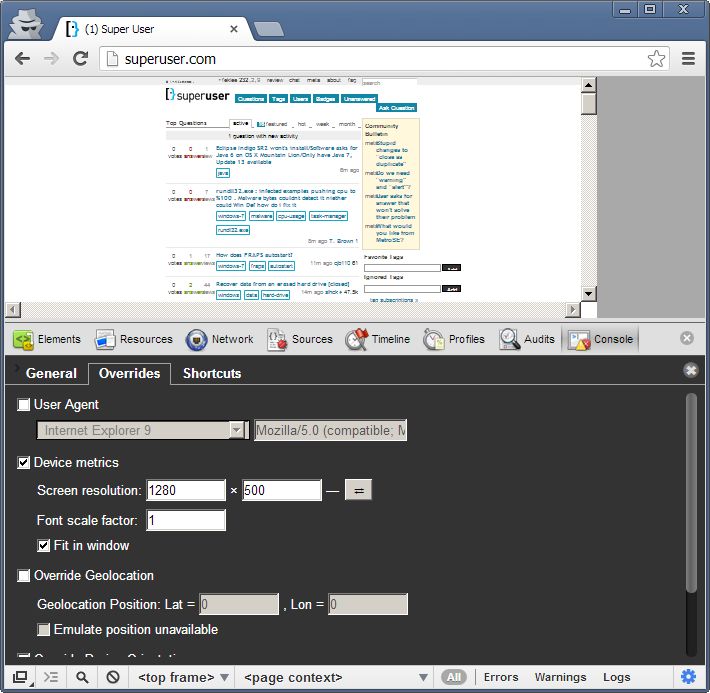710x693 pixels.
Task: Switch to the Network panel
Action: (220, 339)
